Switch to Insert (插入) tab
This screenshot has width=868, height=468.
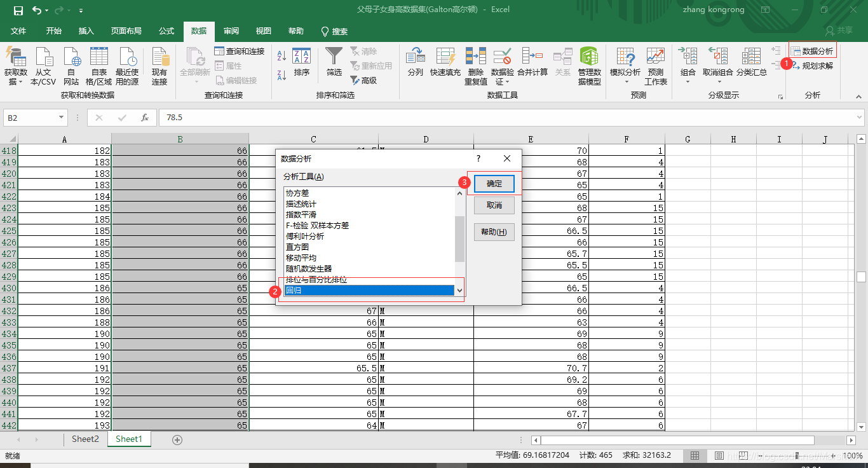tap(86, 31)
